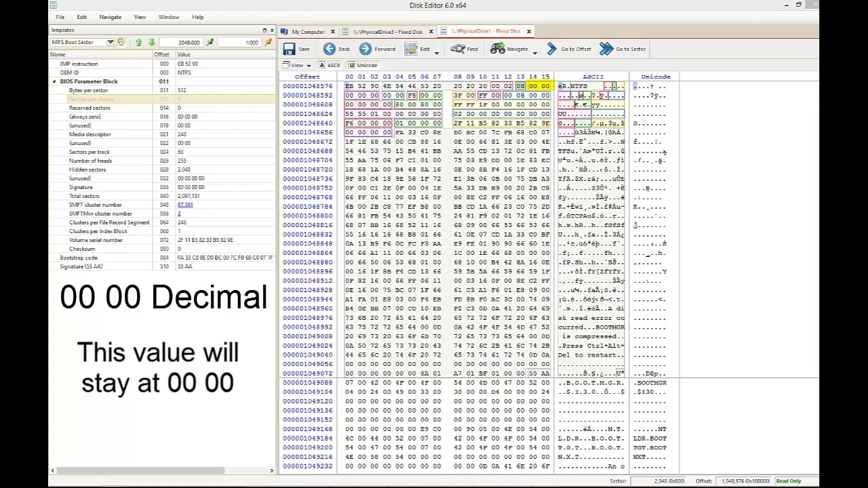Open the View menu
This screenshot has width=868, height=488.
[140, 17]
